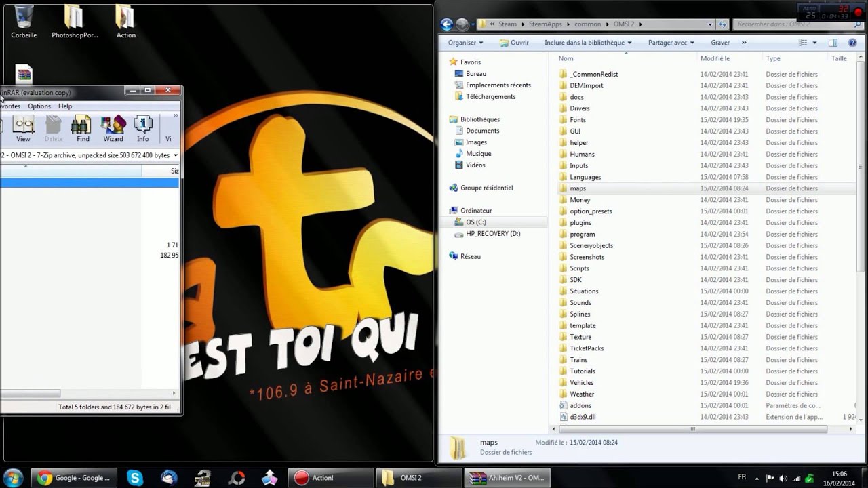Viewport: 868px width, 488px height.
Task: Open the recent pages dropdown beside navigation arrows
Action: [x=473, y=24]
